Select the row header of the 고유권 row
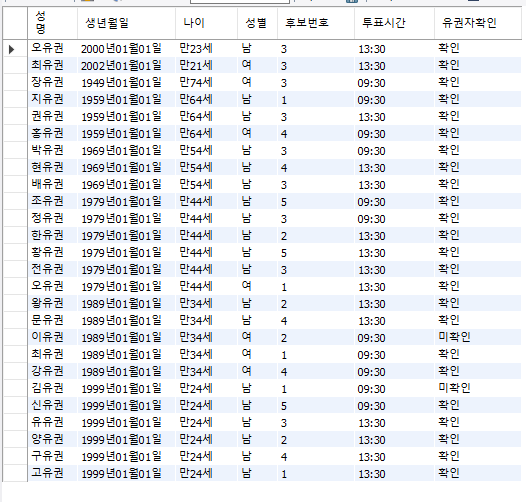 click(x=15, y=474)
